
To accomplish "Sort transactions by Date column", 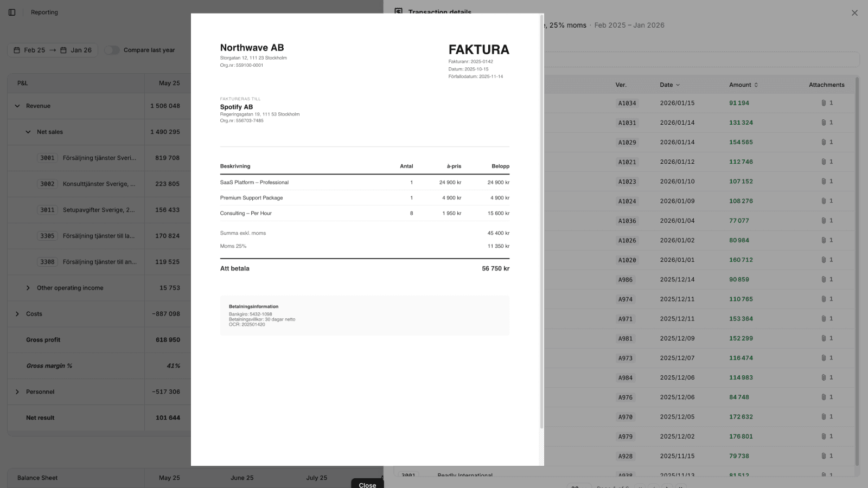I will click(669, 85).
